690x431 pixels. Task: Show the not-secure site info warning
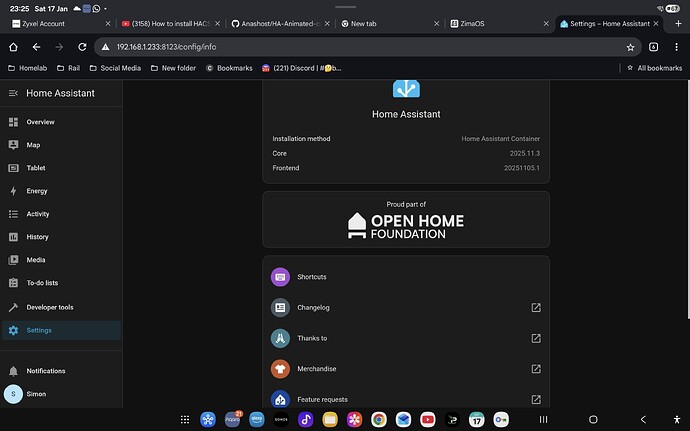click(105, 47)
